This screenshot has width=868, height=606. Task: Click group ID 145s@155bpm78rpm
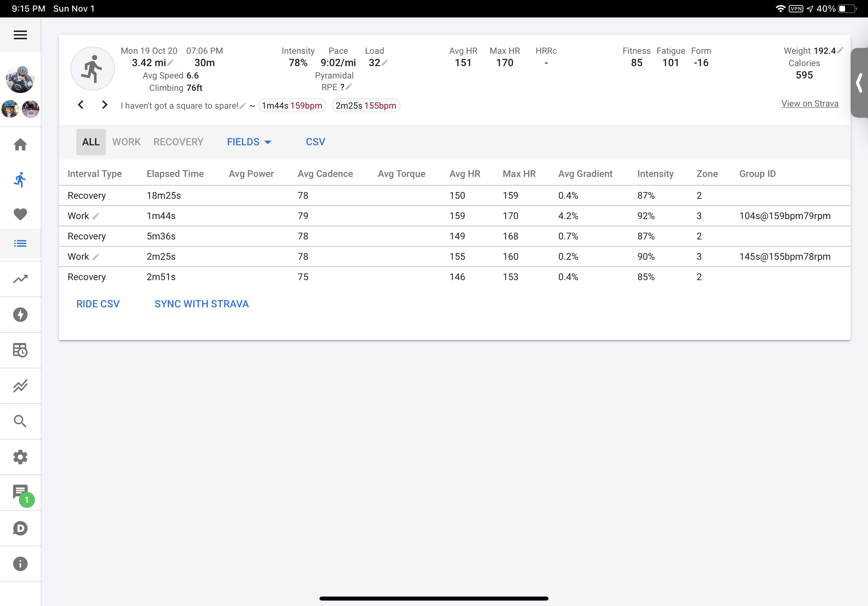click(785, 256)
